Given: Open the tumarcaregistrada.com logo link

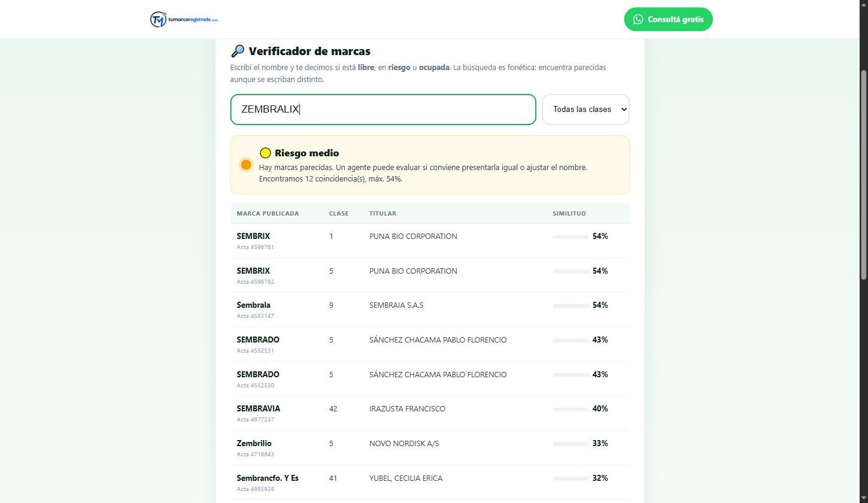Looking at the screenshot, I should 184,19.
